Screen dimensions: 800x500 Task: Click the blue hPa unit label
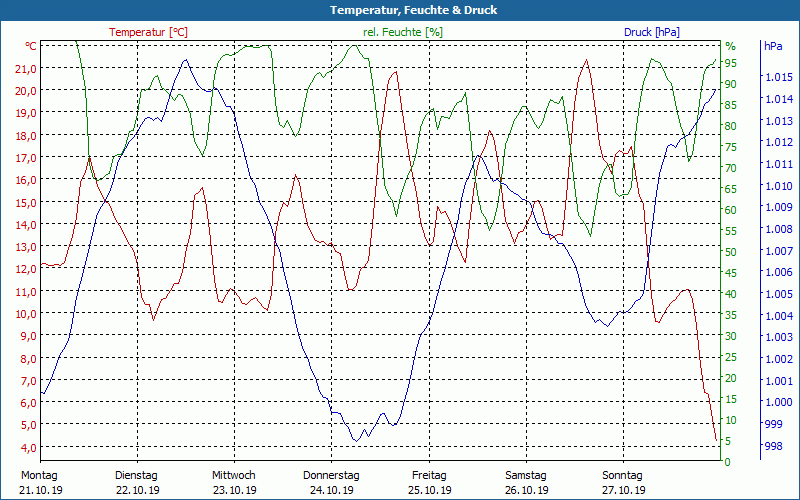tap(773, 46)
